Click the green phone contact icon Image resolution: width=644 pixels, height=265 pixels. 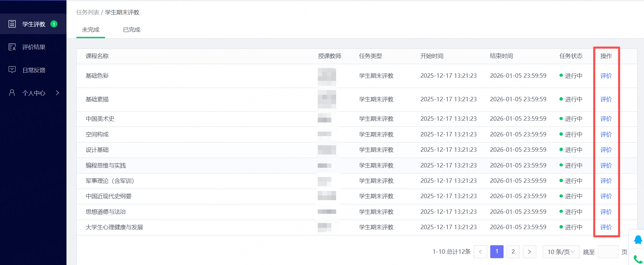638,260
